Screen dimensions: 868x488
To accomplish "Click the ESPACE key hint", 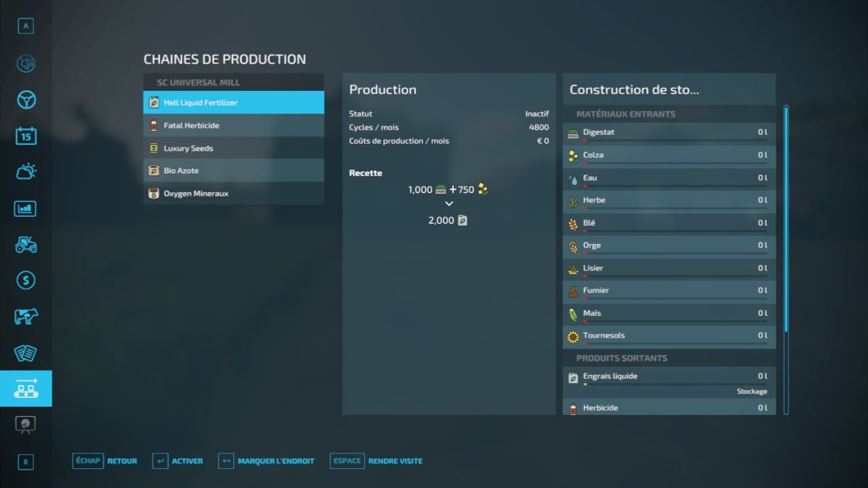I will tap(347, 461).
